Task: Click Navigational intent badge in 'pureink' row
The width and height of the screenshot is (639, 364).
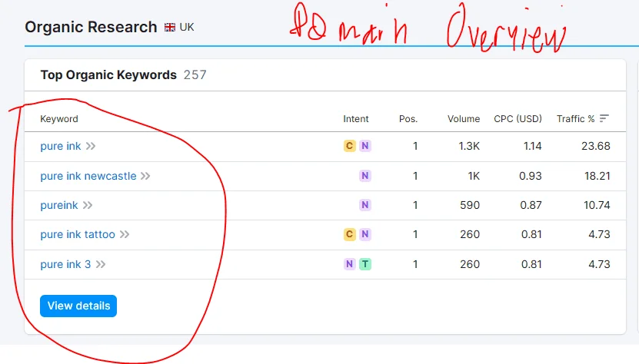Action: tap(365, 205)
